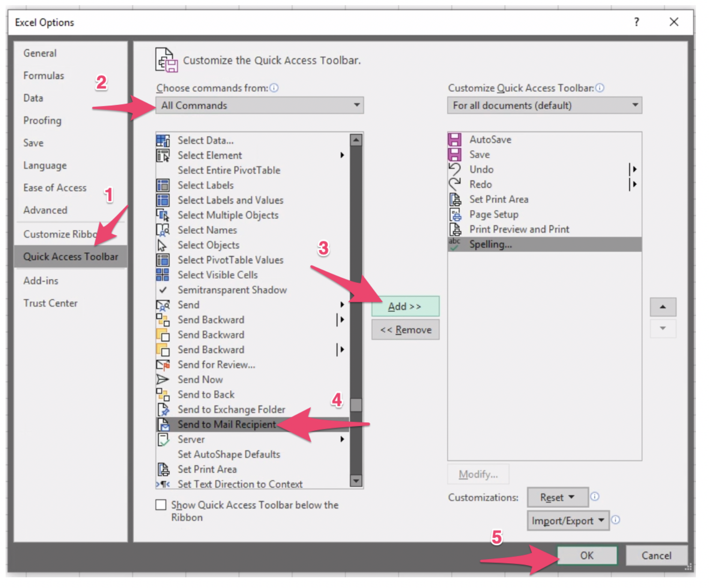This screenshot has height=588, width=709.
Task: Click the Send to Exchange Folder icon
Action: click(x=163, y=410)
